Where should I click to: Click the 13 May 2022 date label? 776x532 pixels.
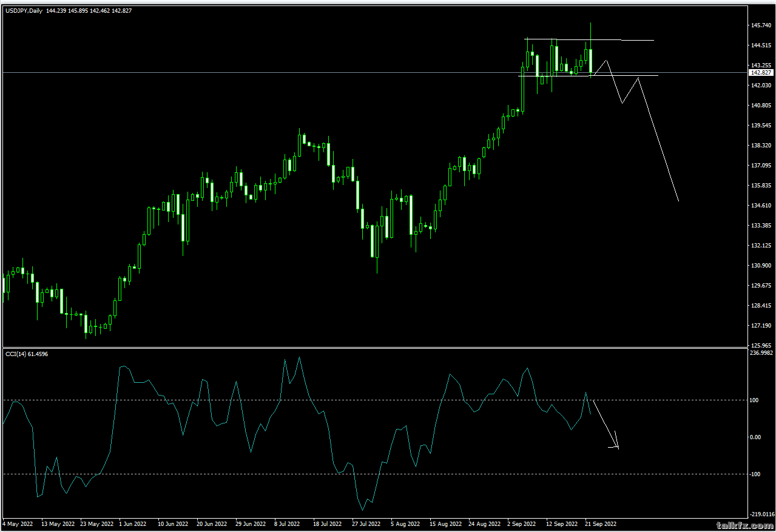click(x=58, y=524)
